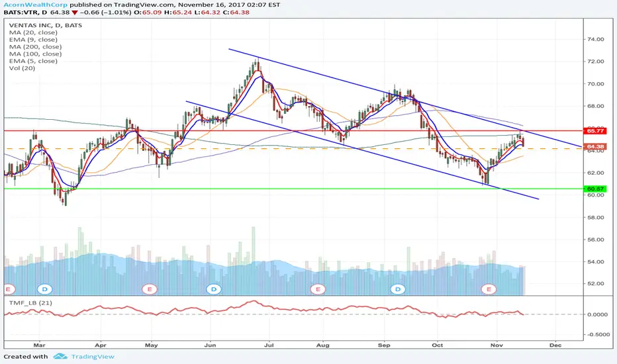This screenshot has width=617, height=364.
Task: Click the Oct label on time axis
Action: pyautogui.click(x=438, y=345)
